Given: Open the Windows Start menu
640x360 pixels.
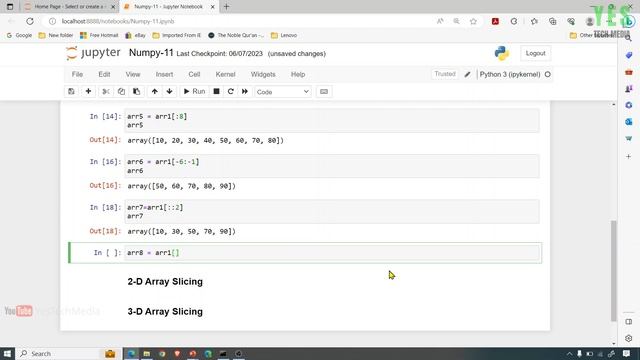Looking at the screenshot, I should [7, 353].
